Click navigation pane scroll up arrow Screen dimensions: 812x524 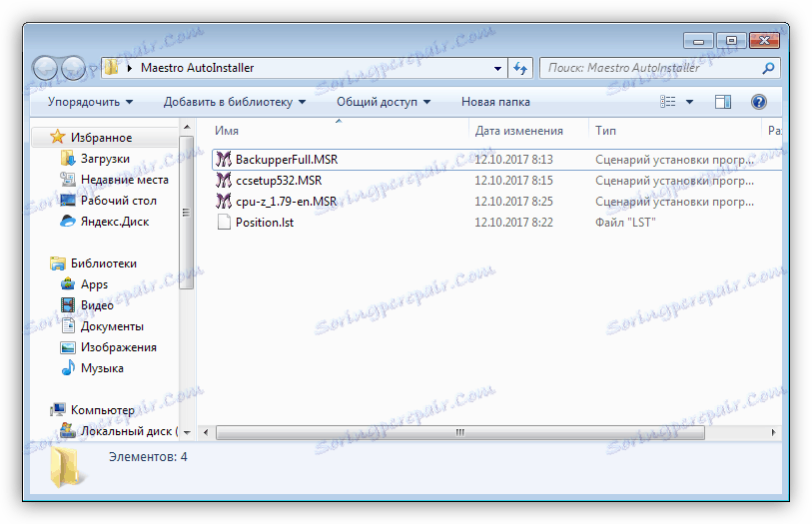187,127
